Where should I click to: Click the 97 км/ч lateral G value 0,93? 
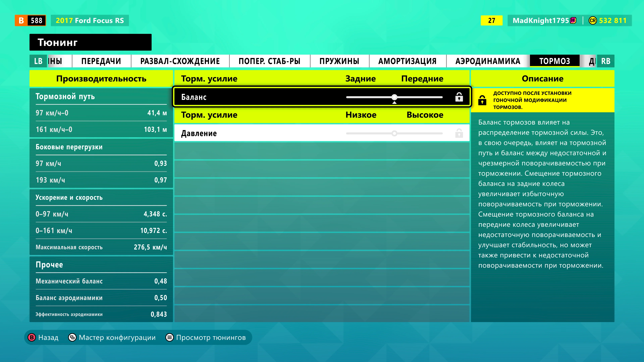pyautogui.click(x=160, y=163)
